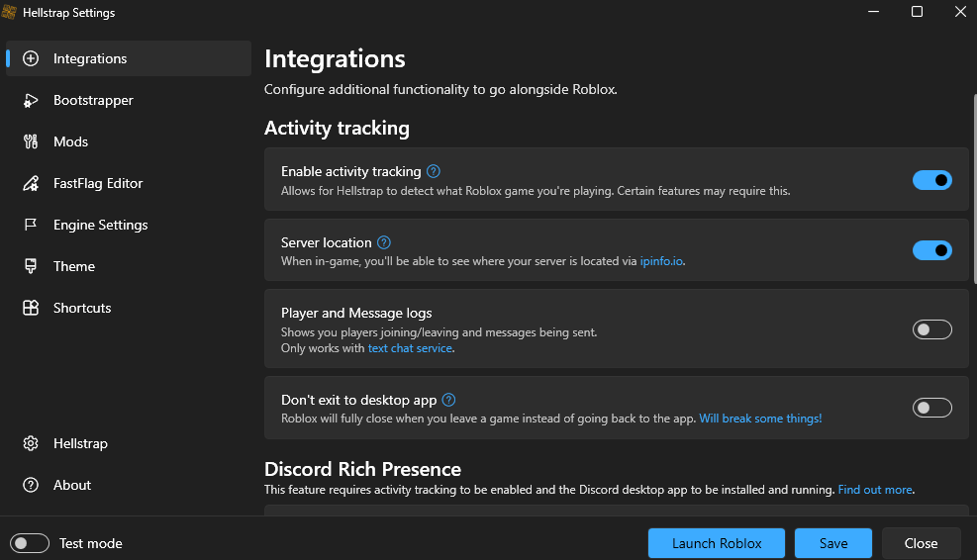
Task: Open the Hellstrap settings page
Action: coord(129,443)
